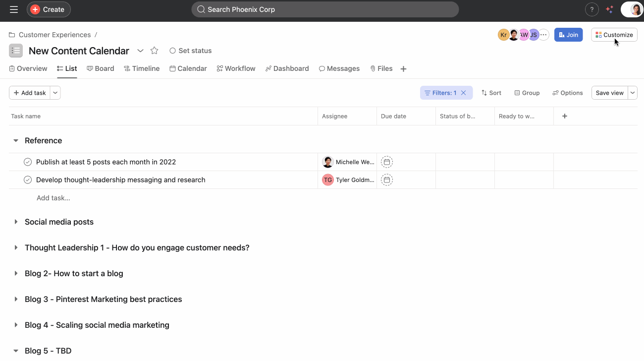Click the Join button
The width and height of the screenshot is (644, 361).
click(x=568, y=34)
